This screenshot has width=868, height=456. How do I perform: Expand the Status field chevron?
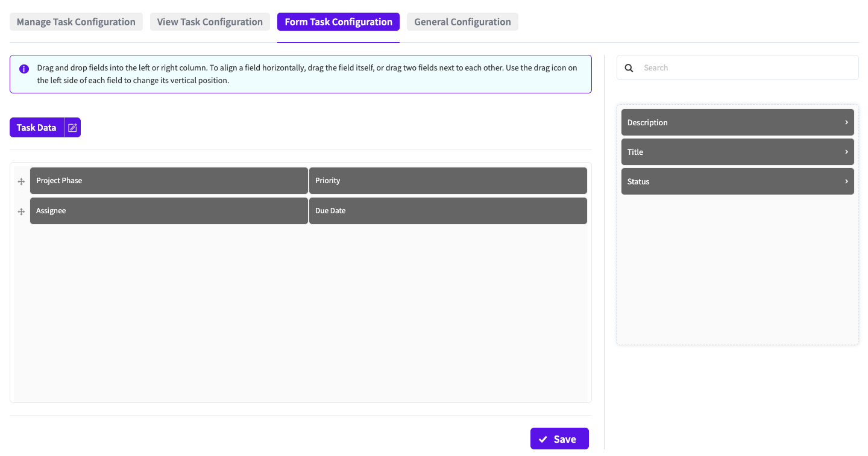[846, 181]
